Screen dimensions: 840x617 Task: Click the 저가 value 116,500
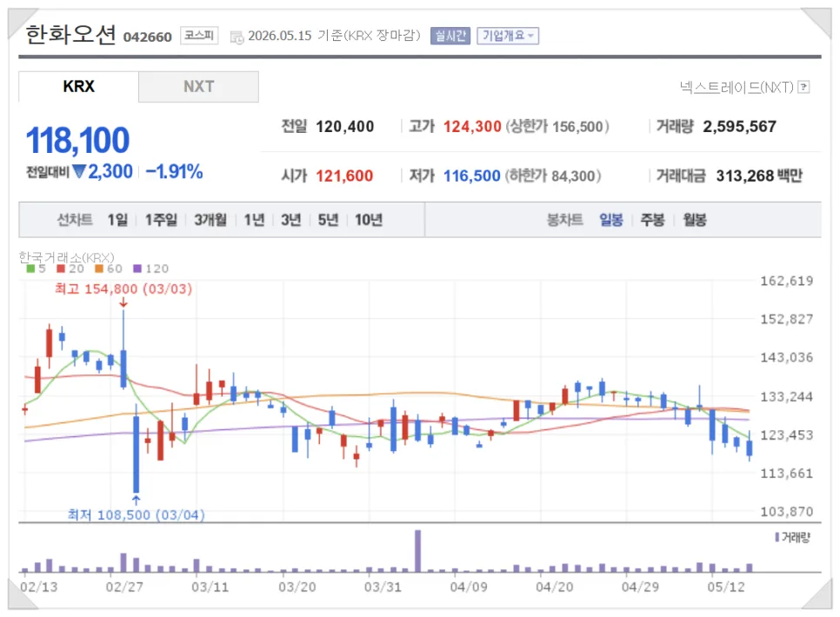click(x=471, y=176)
